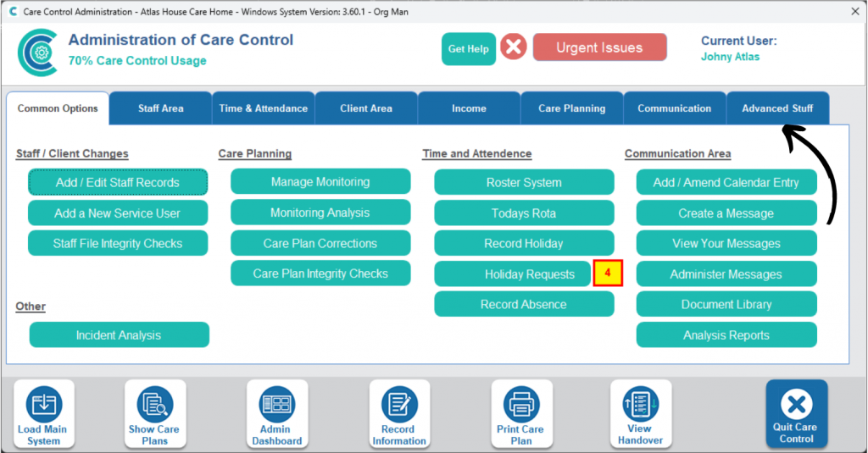Click Record Holiday button
Screen dimensions: 868x453
(524, 243)
